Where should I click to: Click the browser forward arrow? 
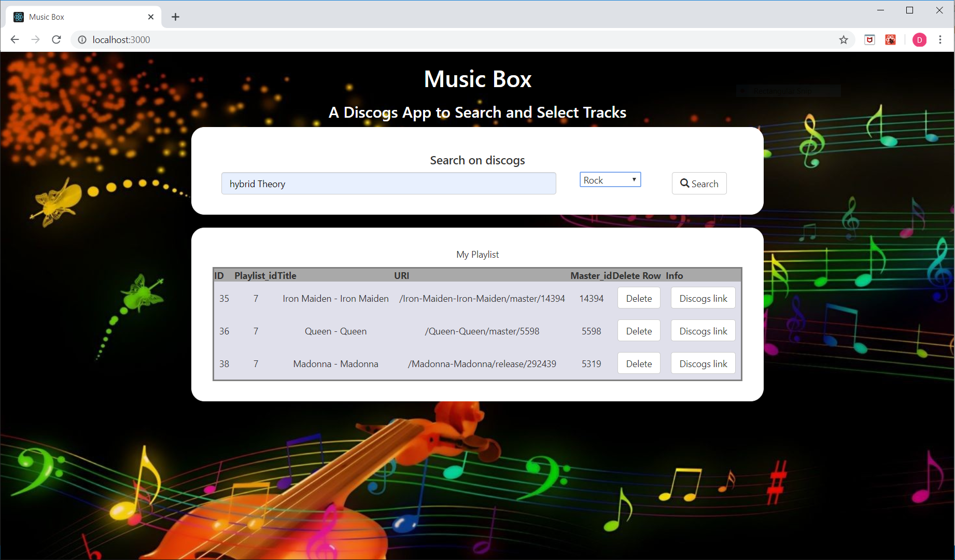pyautogui.click(x=35, y=39)
